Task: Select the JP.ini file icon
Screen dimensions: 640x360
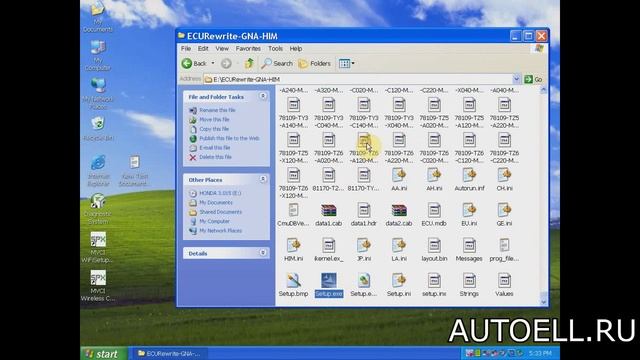Action: [364, 246]
